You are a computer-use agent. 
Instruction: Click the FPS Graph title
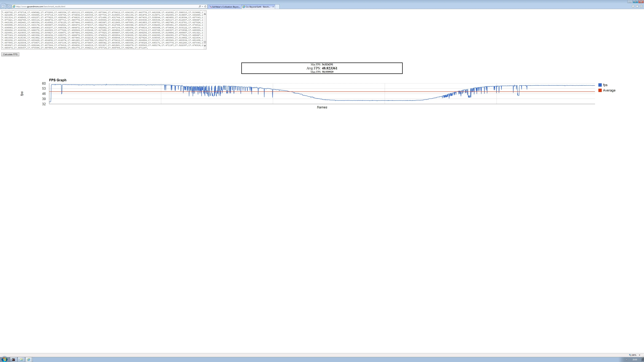point(58,80)
